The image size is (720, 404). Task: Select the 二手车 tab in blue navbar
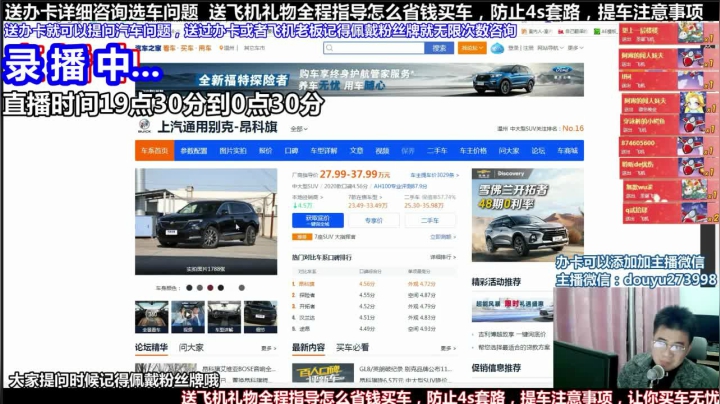point(437,151)
